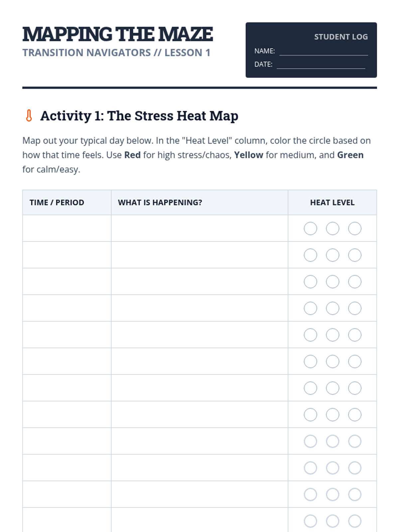Viewport: 399px width, 532px height.
Task: Click the STUDENT LOG label
Action: point(341,37)
